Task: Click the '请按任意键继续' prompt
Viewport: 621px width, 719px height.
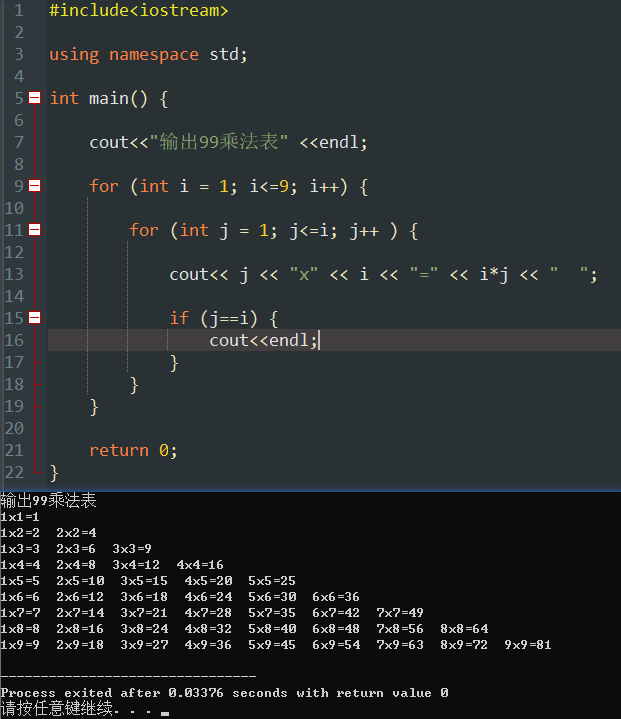Action: tap(56, 709)
